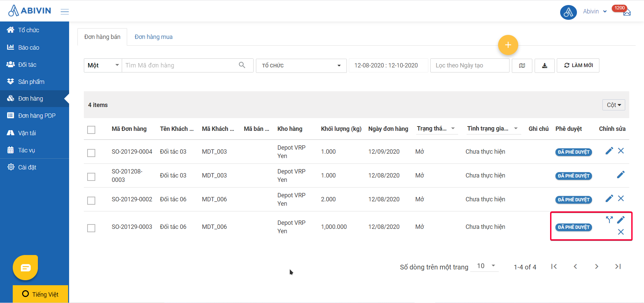Go to first page of results
644x303 pixels.
(554, 266)
